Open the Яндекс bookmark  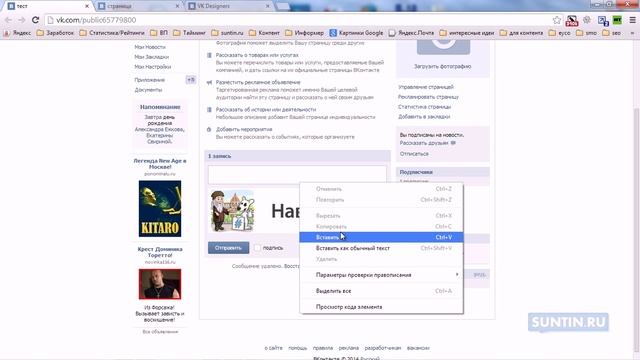[17, 33]
